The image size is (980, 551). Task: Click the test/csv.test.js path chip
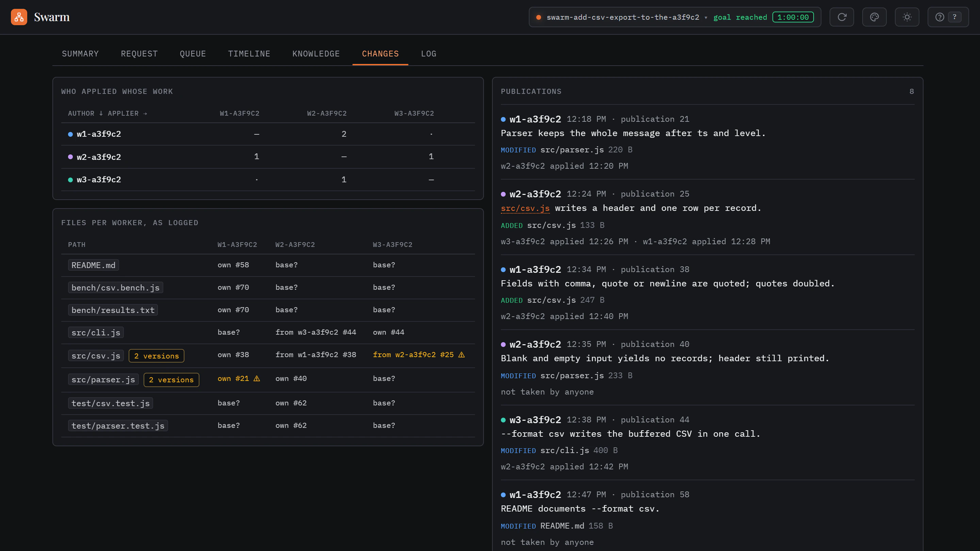click(x=111, y=403)
